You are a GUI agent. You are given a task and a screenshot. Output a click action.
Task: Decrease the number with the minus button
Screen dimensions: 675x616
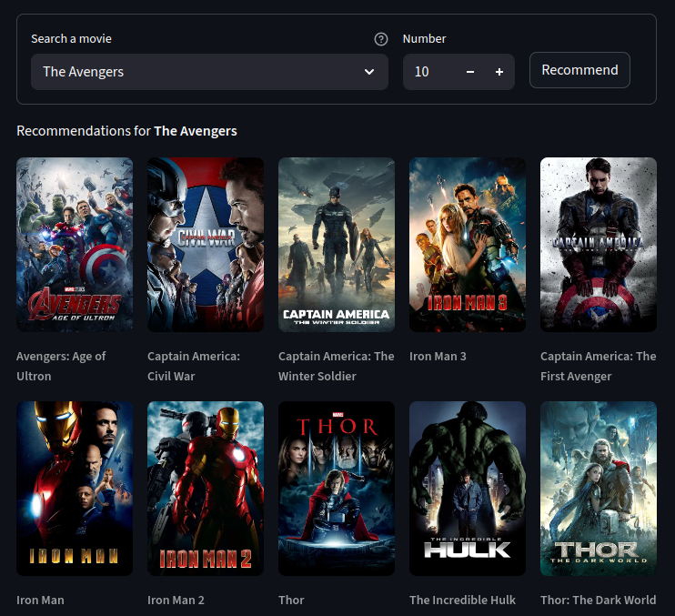[x=469, y=72]
